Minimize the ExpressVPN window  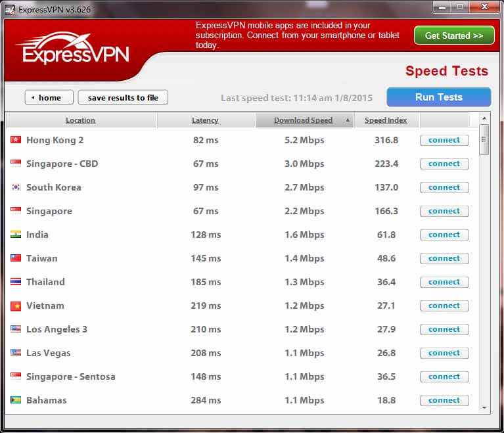point(442,7)
